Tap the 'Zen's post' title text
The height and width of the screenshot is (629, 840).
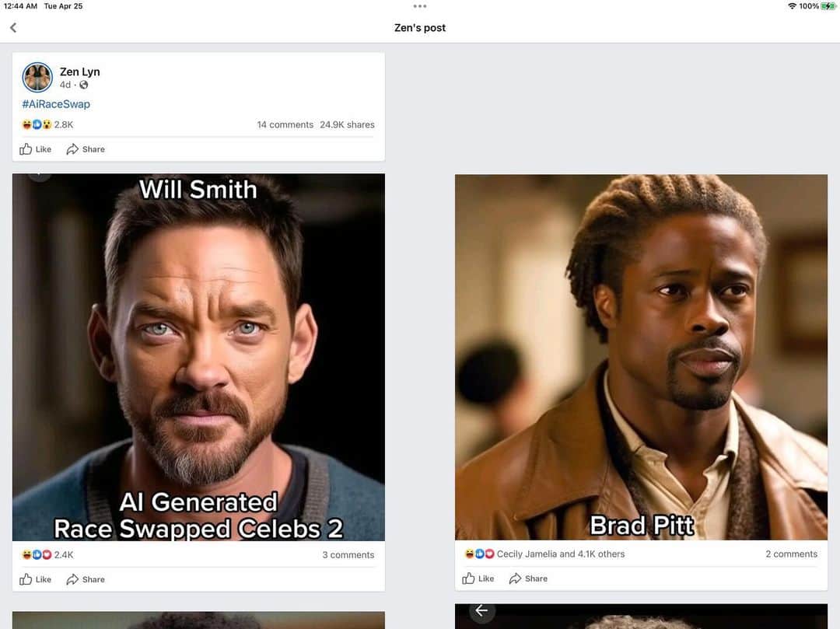(x=420, y=28)
